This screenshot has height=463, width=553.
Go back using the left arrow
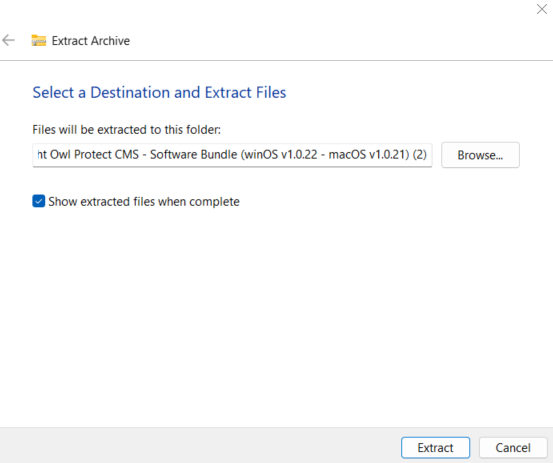(x=8, y=41)
